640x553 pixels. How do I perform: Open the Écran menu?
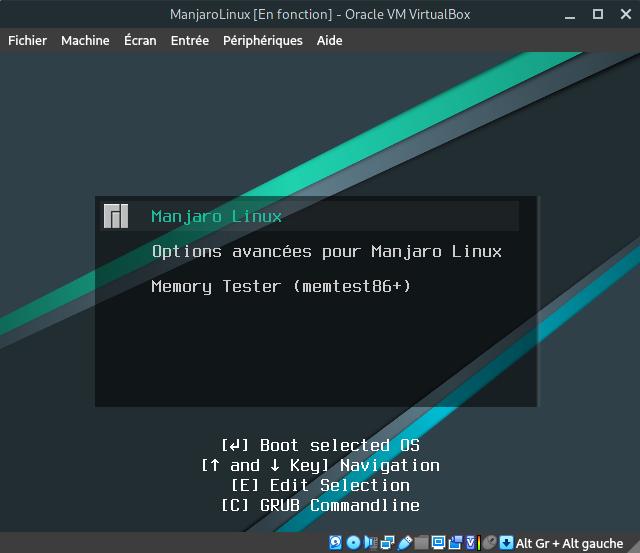(140, 40)
